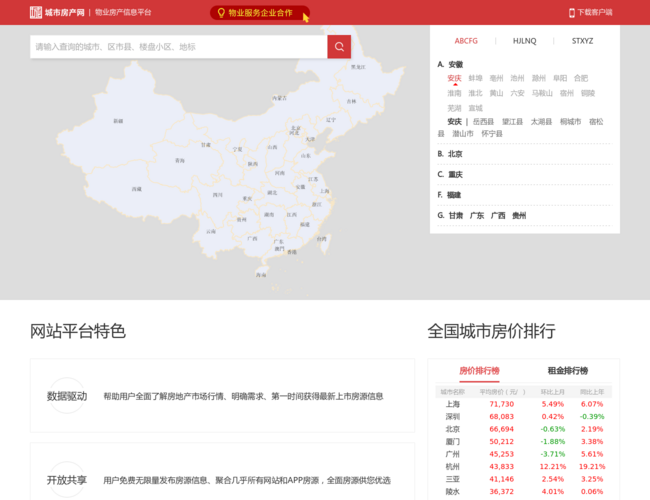Click 新疆 region on the China map
Screen dimensions: 650x500
coord(118,121)
